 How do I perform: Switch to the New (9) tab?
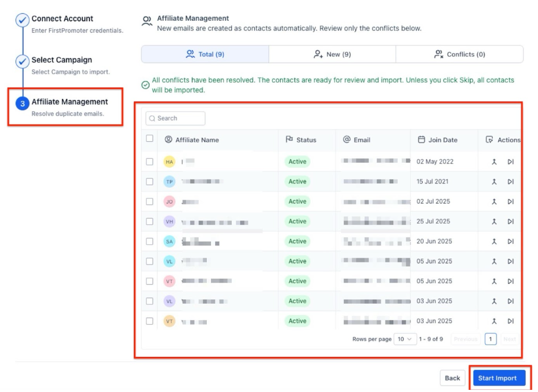point(332,54)
